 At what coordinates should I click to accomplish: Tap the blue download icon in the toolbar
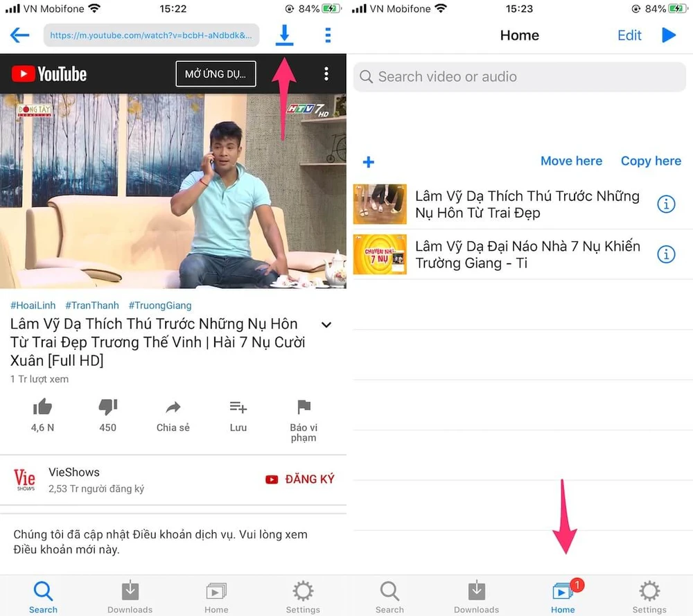tap(284, 35)
